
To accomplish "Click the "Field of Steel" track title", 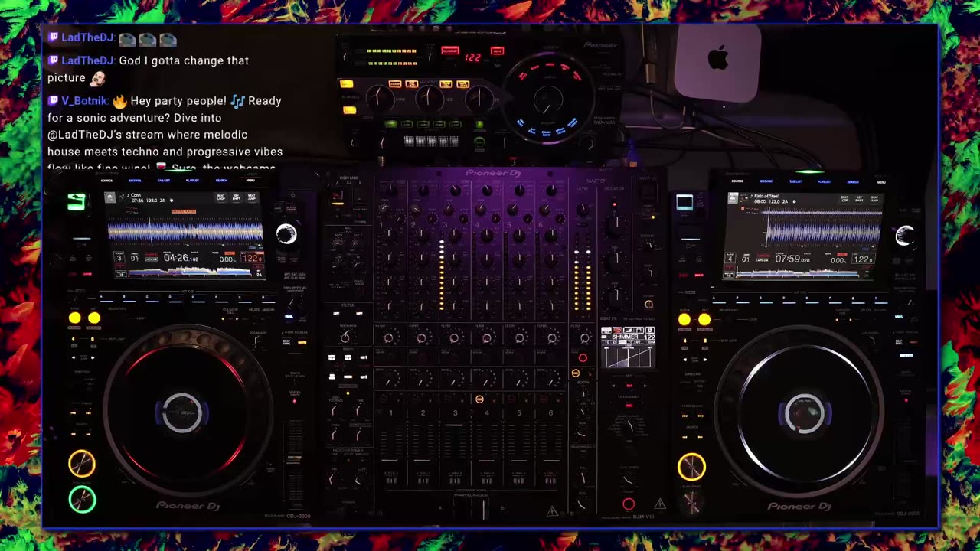I will pyautogui.click(x=766, y=196).
